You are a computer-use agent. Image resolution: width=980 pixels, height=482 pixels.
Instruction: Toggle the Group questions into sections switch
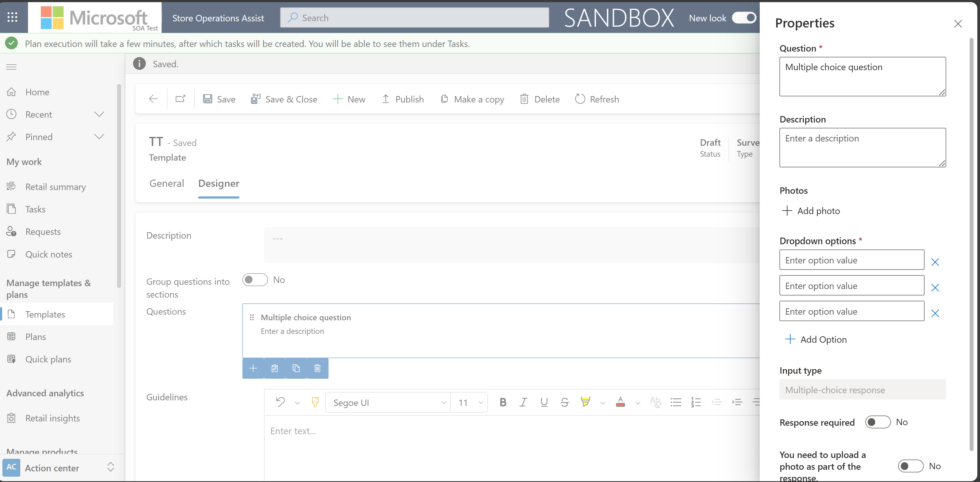coord(255,279)
